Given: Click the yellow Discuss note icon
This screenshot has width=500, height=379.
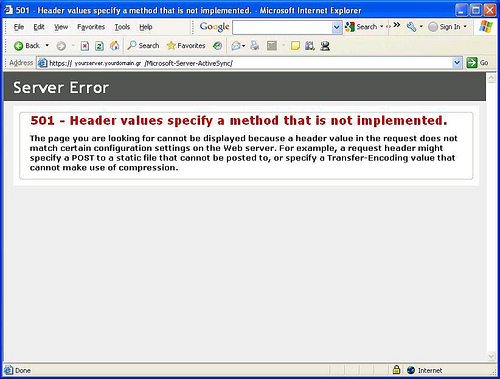Looking at the screenshot, I should coord(295,46).
